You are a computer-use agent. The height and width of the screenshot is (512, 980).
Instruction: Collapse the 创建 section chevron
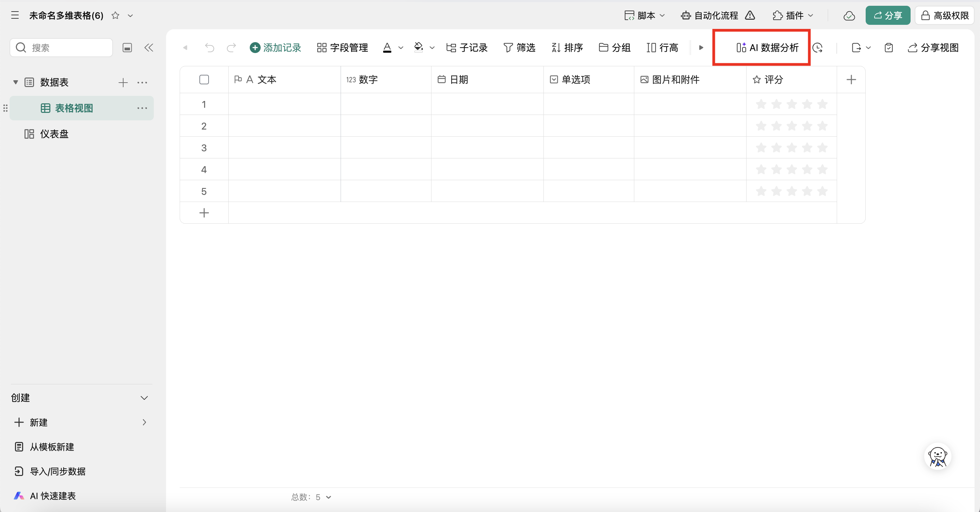point(144,397)
